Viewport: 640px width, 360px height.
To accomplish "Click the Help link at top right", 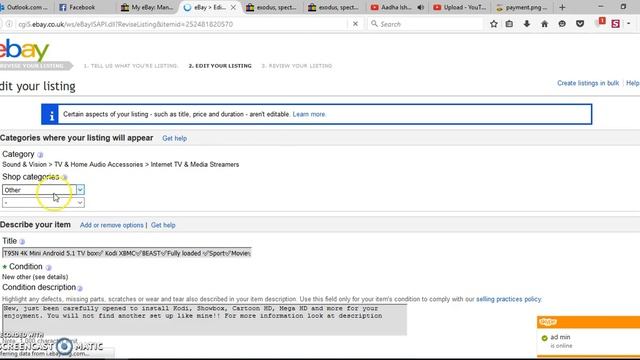I will click(x=633, y=83).
